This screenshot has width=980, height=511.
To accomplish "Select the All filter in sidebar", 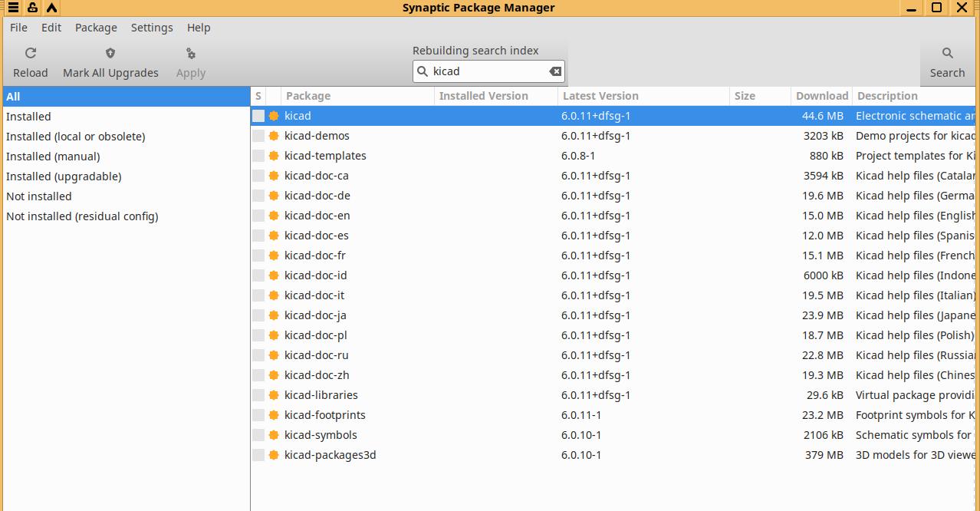I will click(127, 97).
